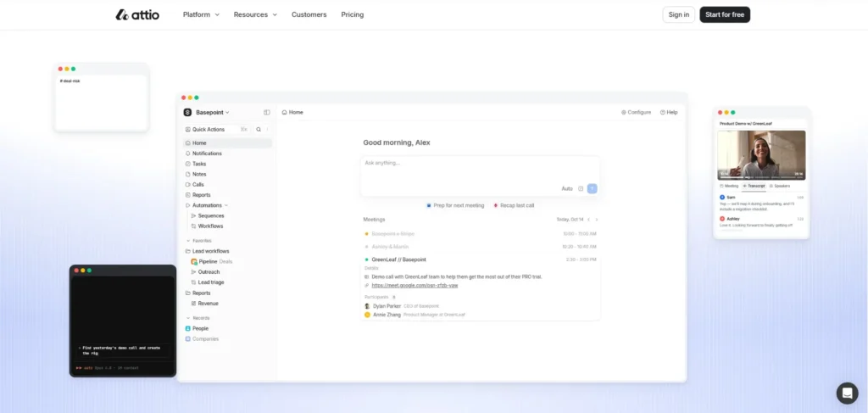The image size is (868, 413).
Task: Click the folder icon beside Lead workflows
Action: click(187, 251)
